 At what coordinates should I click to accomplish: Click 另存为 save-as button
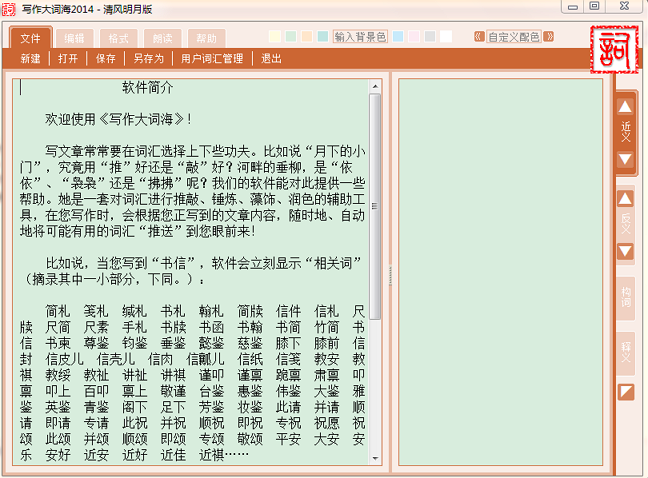tap(149, 59)
